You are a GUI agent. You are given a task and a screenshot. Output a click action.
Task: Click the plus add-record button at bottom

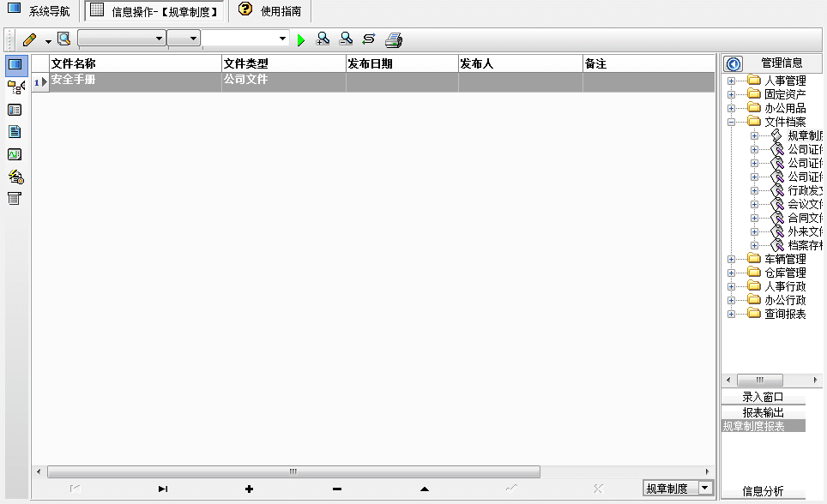click(249, 489)
